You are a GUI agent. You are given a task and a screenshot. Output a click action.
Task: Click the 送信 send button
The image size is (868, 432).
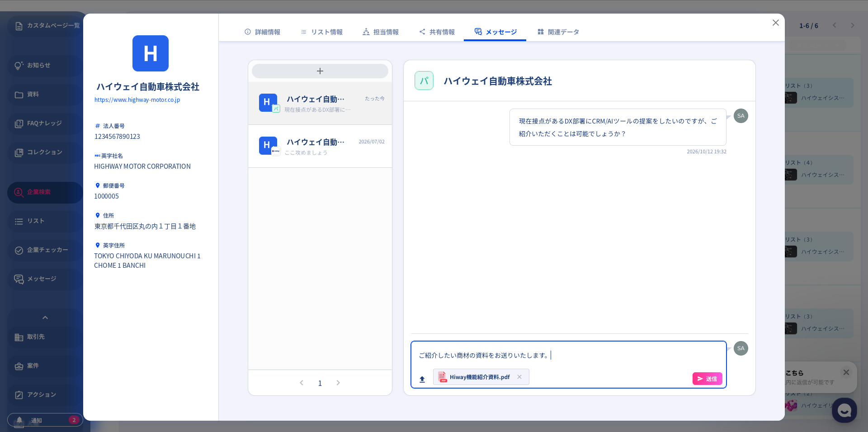tap(707, 379)
